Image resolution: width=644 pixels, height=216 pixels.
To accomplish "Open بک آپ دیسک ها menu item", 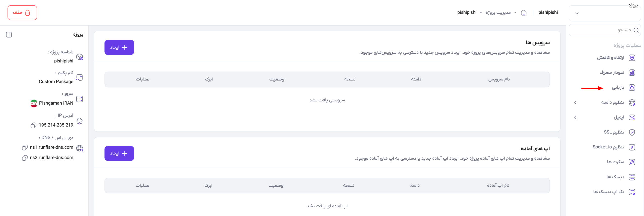I will 609,192.
